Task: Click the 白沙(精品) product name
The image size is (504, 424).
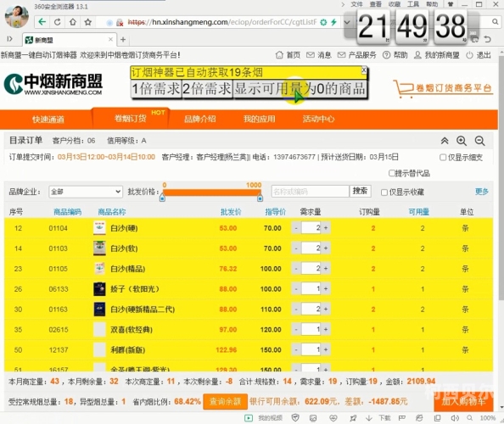Action: [127, 269]
